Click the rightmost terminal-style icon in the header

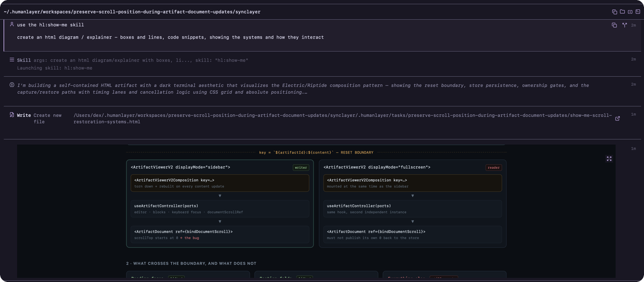(637, 11)
